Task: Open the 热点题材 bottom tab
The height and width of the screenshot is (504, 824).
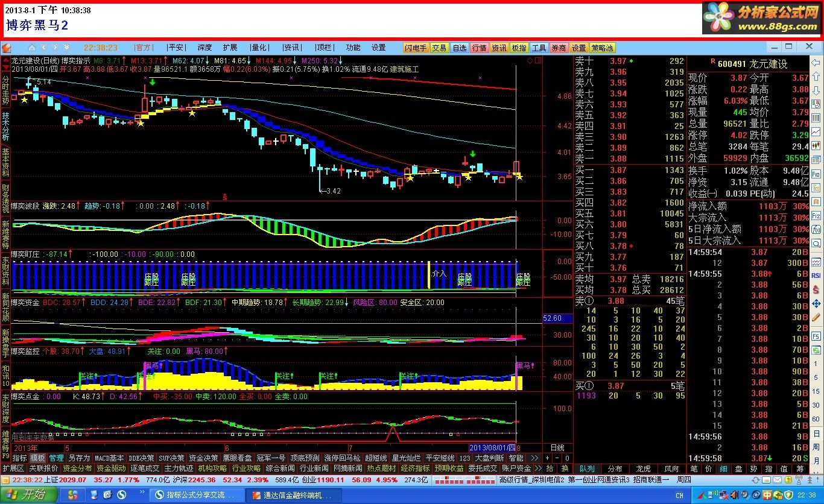Action: click(382, 468)
